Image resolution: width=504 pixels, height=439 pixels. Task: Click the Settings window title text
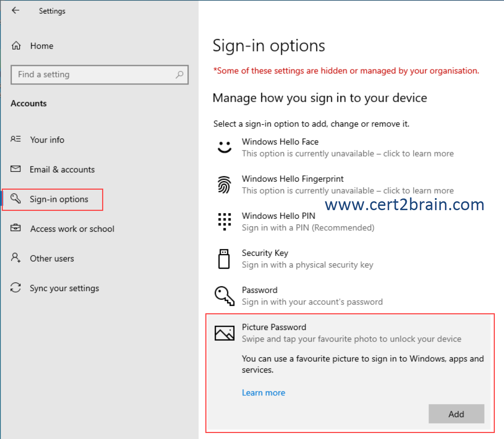click(x=52, y=11)
